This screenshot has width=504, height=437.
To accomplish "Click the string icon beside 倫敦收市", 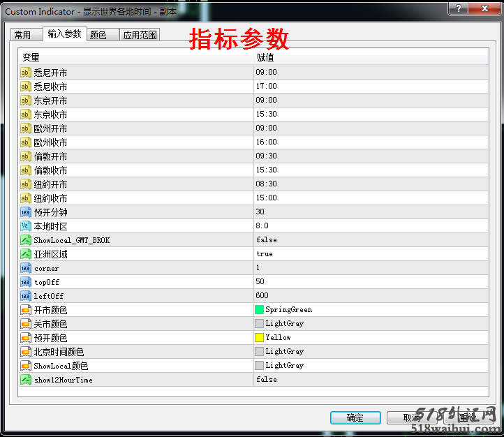I will 25,170.
